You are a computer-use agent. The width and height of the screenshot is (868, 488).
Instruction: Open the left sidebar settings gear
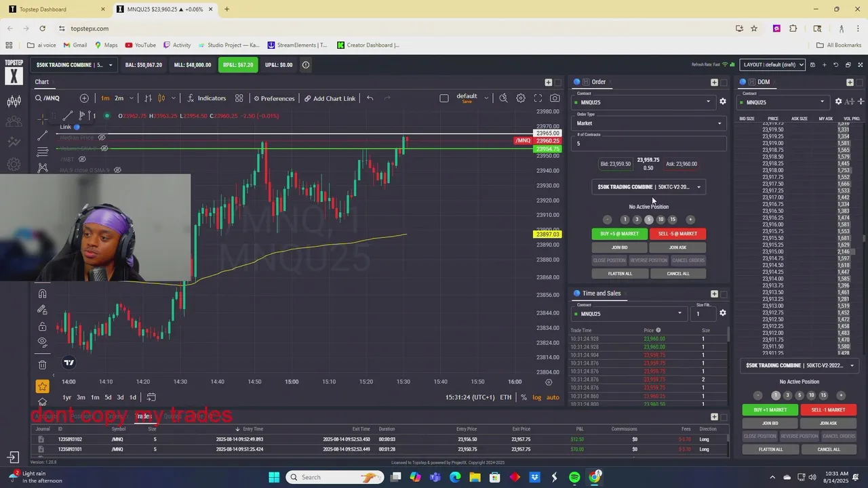pos(14,164)
